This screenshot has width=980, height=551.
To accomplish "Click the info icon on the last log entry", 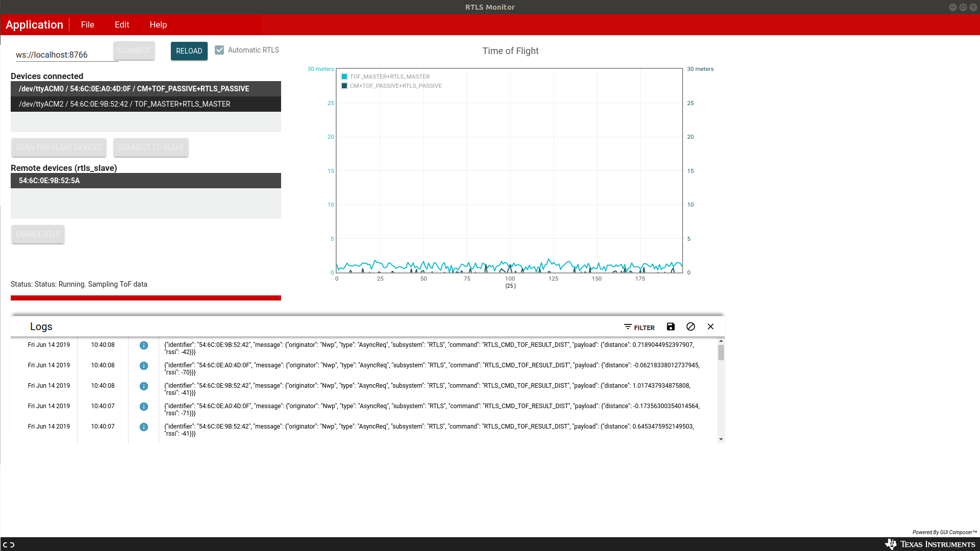I will 144,427.
